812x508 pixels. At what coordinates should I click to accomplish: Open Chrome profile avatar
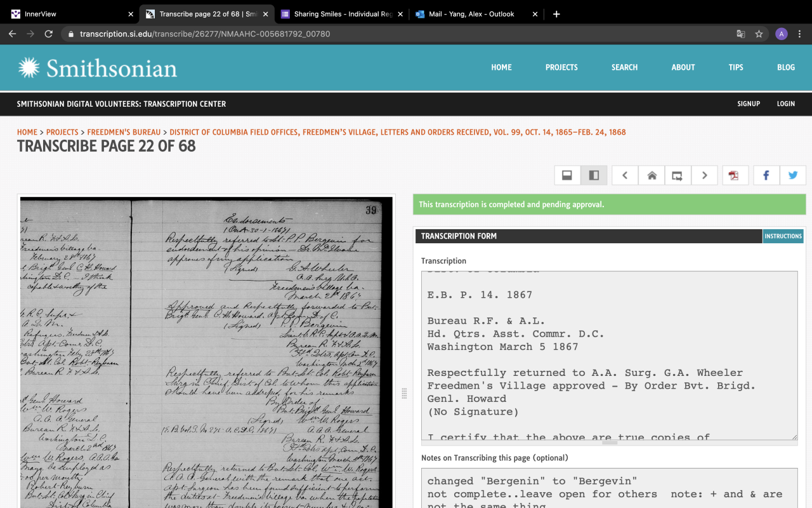pyautogui.click(x=782, y=34)
